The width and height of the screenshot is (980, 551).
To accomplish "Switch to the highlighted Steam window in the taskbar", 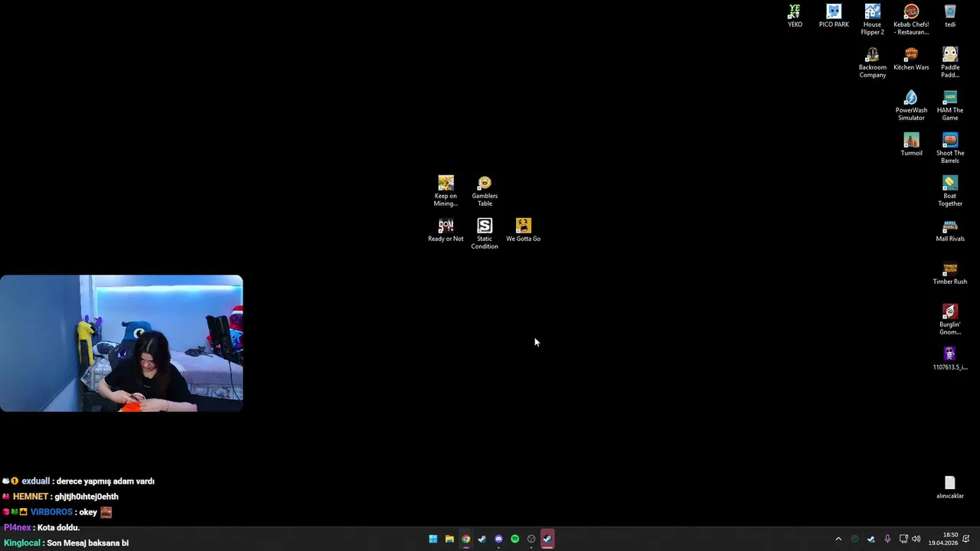I will coord(547,539).
